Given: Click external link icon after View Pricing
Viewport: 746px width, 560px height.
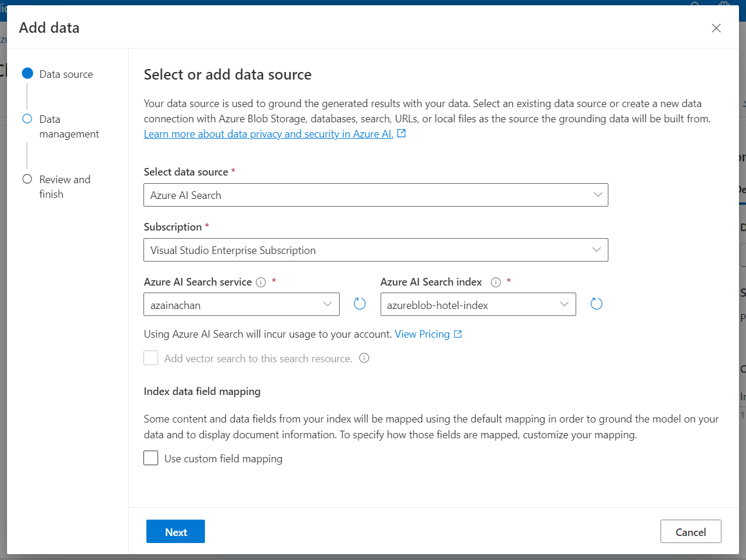Looking at the screenshot, I should coord(458,334).
